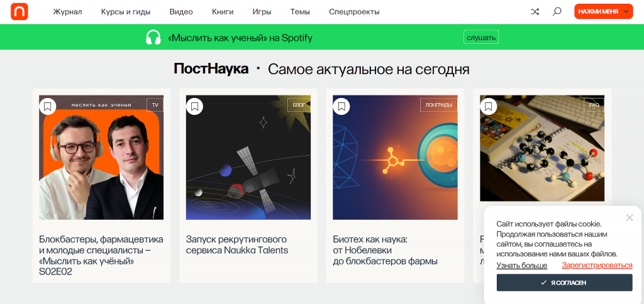Click «Самое актуальное на сегодня» heading
644x304 pixels.
pyautogui.click(x=369, y=69)
